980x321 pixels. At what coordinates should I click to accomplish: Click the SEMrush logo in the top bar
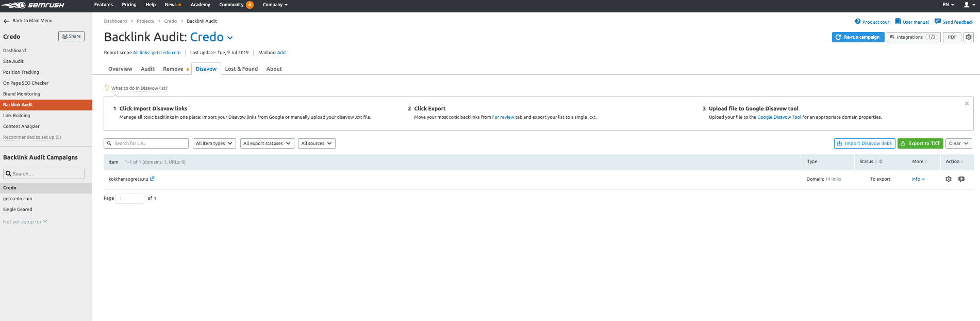pyautogui.click(x=33, y=5)
